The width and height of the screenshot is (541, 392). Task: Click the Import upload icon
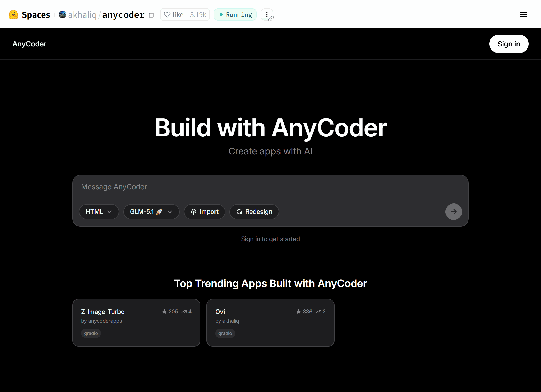pyautogui.click(x=193, y=211)
